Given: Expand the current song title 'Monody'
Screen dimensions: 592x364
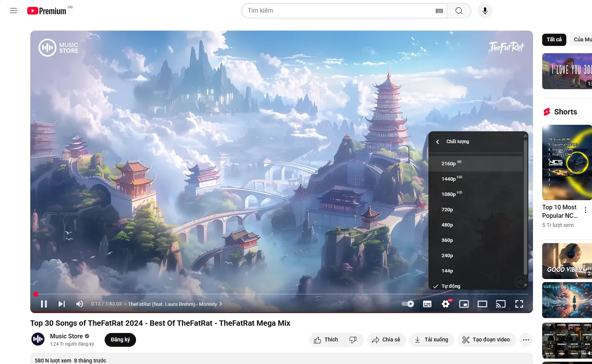Looking at the screenshot, I should point(220,304).
